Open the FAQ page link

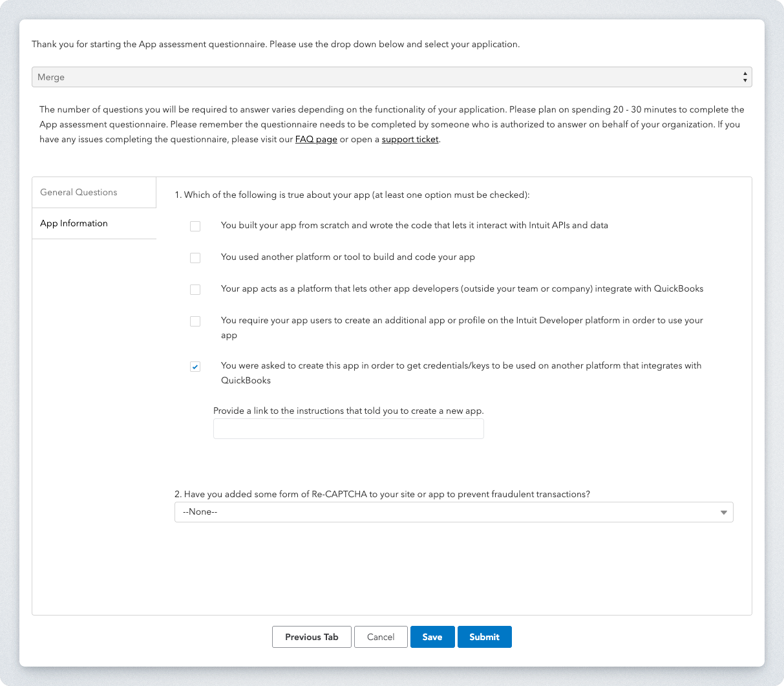(x=316, y=140)
